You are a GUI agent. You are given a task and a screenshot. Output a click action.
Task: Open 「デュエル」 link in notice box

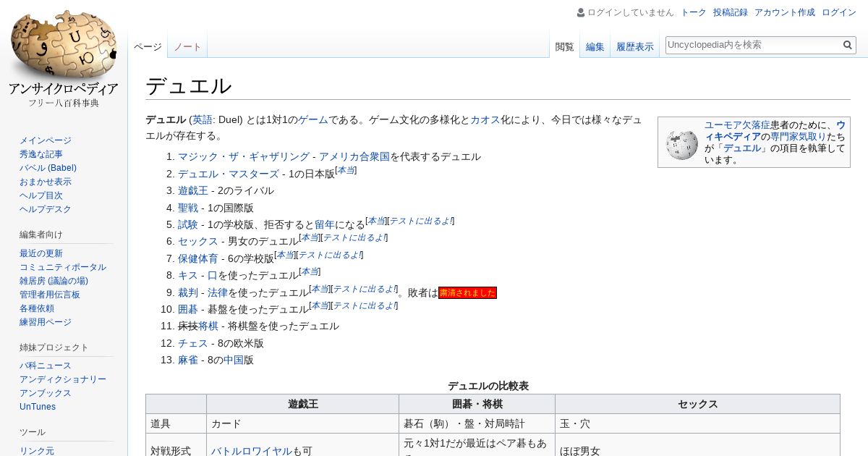coord(741,148)
